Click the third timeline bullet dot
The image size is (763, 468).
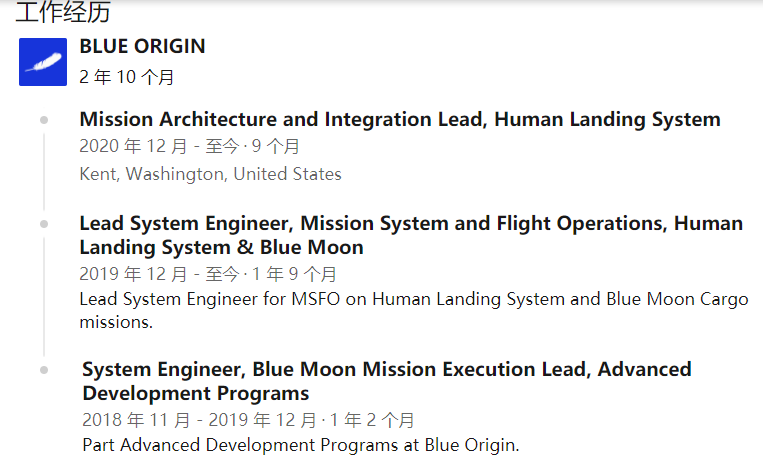[x=44, y=370]
